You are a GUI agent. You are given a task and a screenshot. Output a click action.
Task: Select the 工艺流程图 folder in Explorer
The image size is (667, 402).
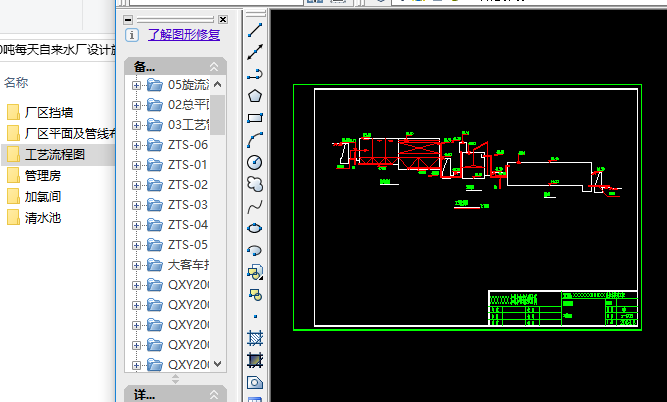[x=55, y=154]
